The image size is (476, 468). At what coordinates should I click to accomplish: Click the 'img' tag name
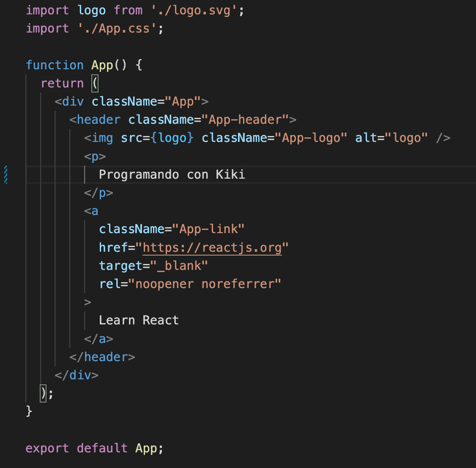[102, 138]
